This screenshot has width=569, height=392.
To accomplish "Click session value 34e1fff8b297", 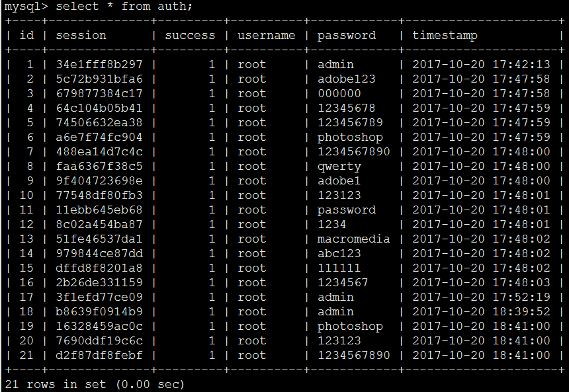I will click(x=99, y=64).
